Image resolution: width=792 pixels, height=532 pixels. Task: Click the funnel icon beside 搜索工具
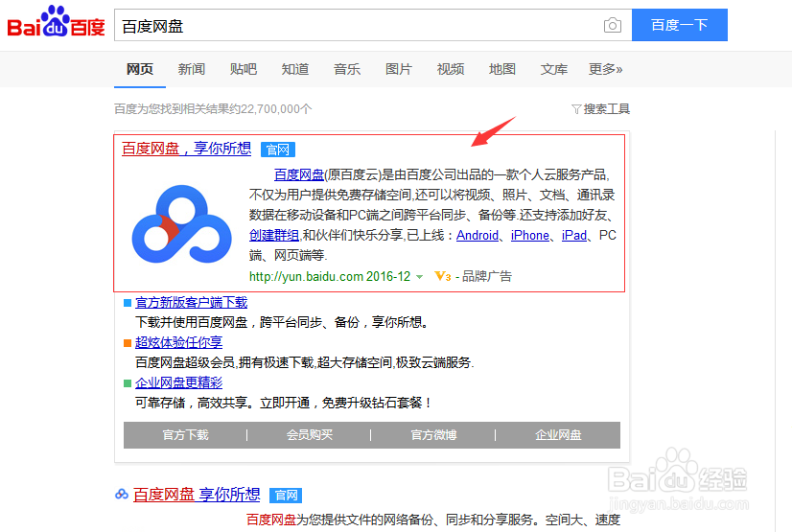[576, 109]
